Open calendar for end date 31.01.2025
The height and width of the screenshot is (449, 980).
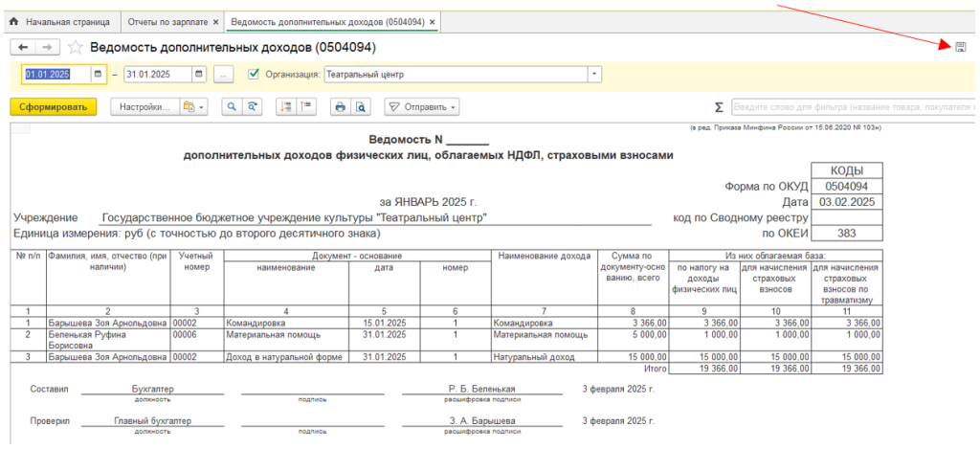pos(199,75)
